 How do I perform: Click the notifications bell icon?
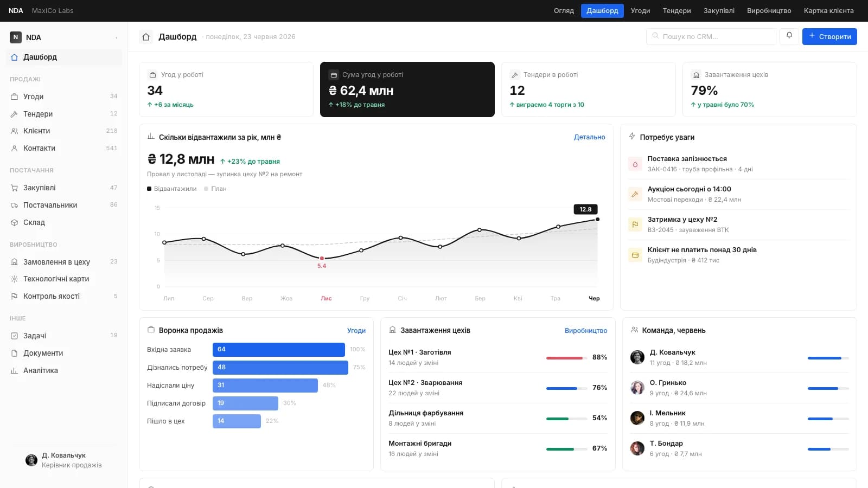pos(789,36)
